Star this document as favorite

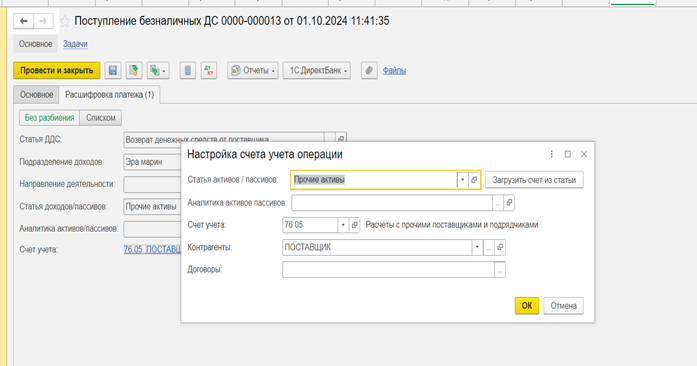[x=65, y=21]
